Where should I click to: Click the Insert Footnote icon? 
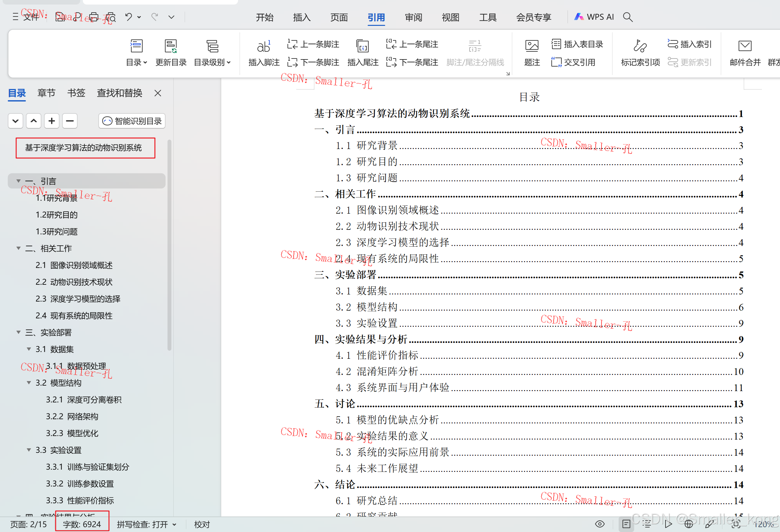point(264,47)
